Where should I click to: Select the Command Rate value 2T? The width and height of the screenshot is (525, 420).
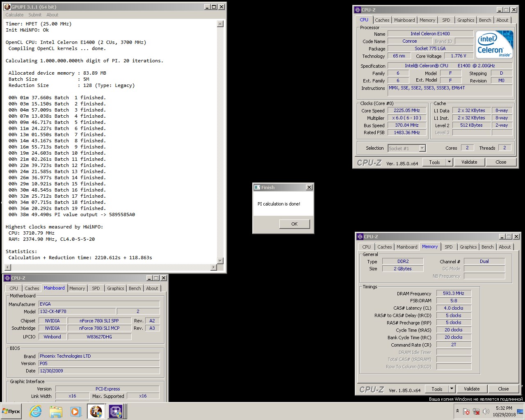[x=454, y=345]
